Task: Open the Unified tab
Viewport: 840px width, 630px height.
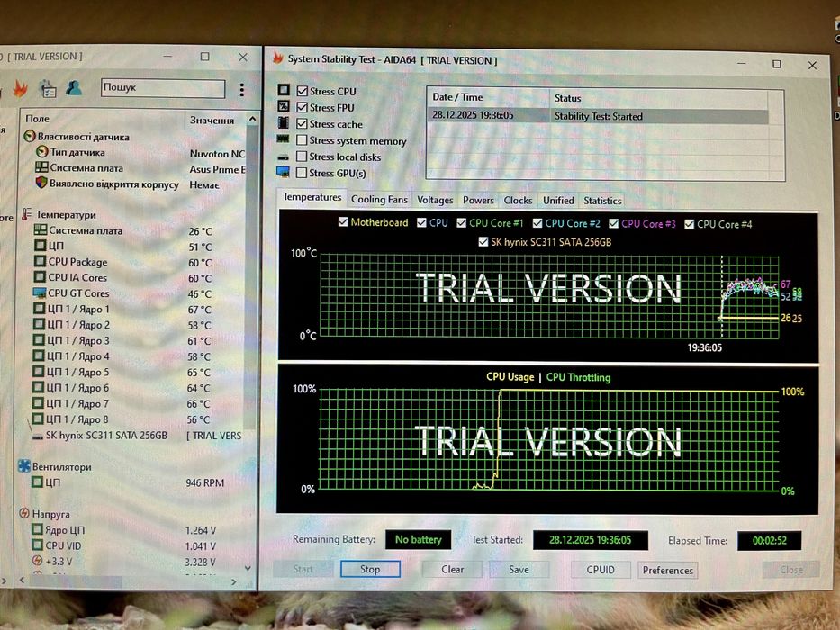Action: (x=558, y=201)
